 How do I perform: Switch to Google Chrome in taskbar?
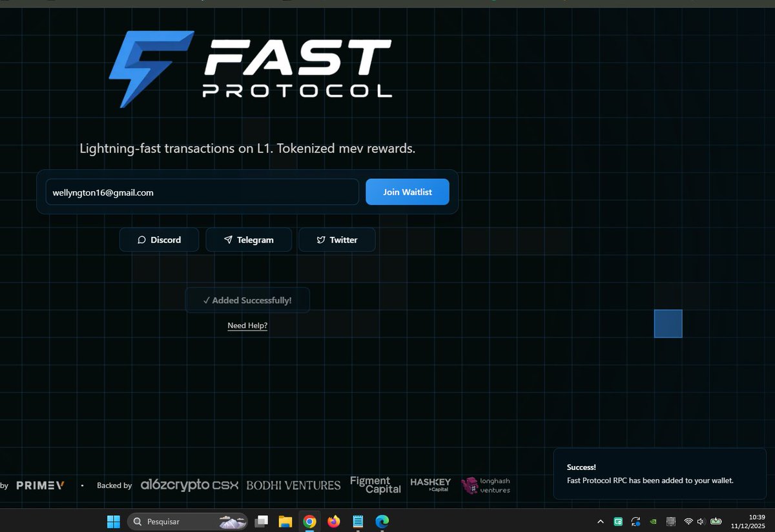(309, 521)
